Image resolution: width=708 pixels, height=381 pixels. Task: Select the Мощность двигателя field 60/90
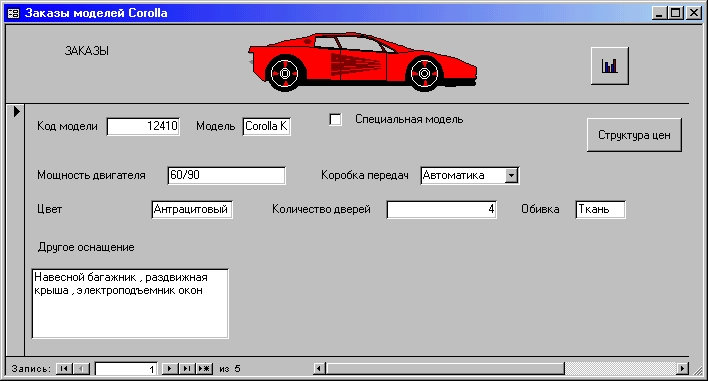226,175
